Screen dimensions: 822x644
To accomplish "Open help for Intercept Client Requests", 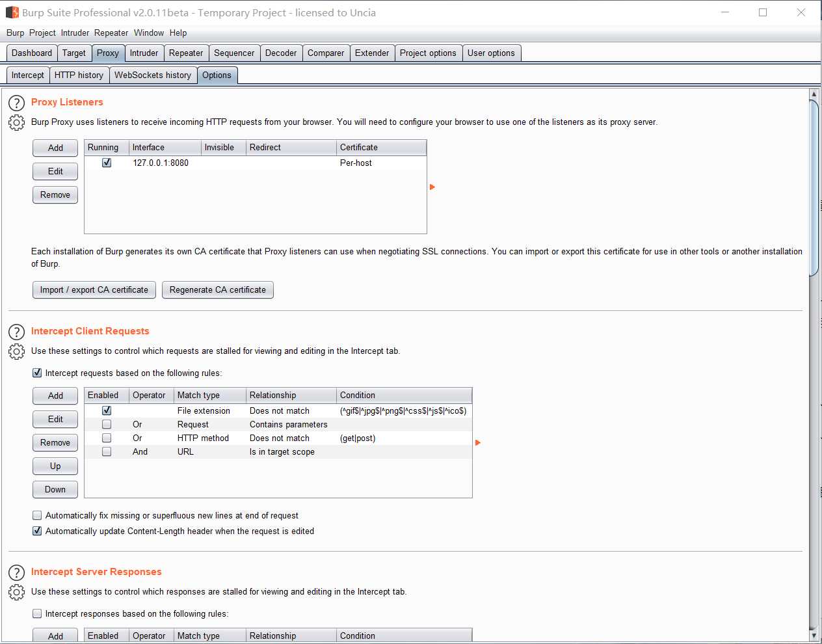I will point(16,332).
